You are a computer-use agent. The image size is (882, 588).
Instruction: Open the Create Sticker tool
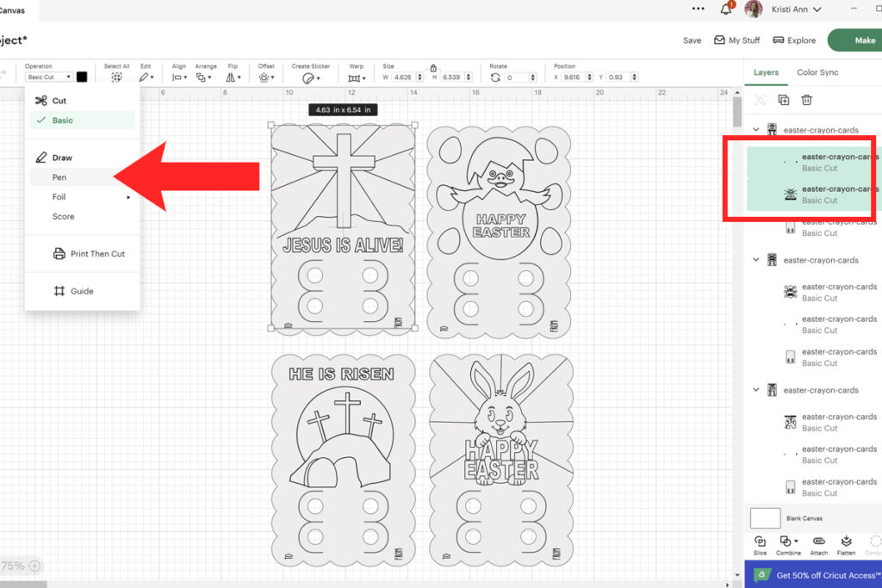tap(309, 77)
